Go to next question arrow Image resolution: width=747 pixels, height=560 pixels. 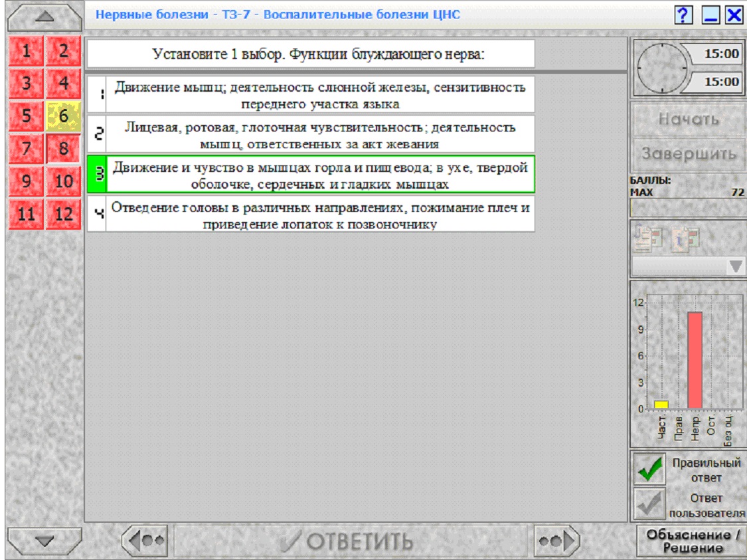pos(556,541)
